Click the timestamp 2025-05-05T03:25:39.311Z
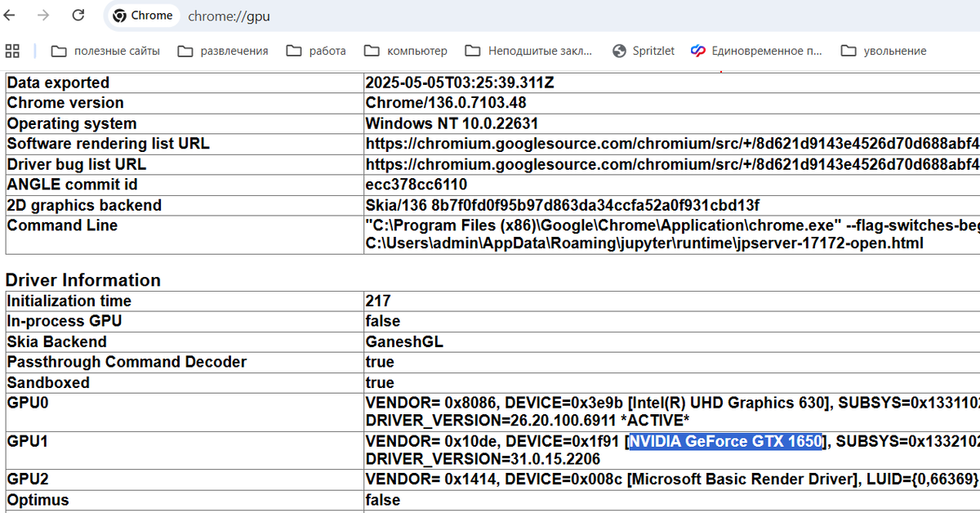980x513 pixels. coord(460,83)
